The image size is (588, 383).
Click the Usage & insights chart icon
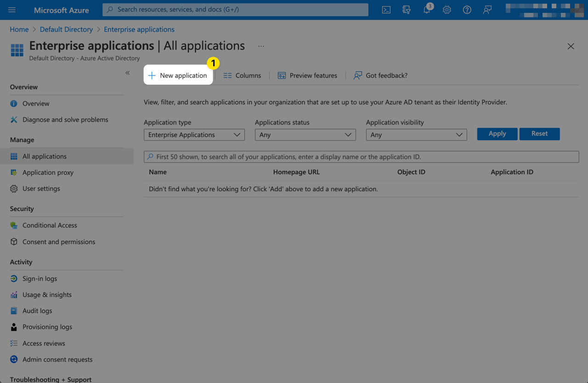(x=14, y=295)
